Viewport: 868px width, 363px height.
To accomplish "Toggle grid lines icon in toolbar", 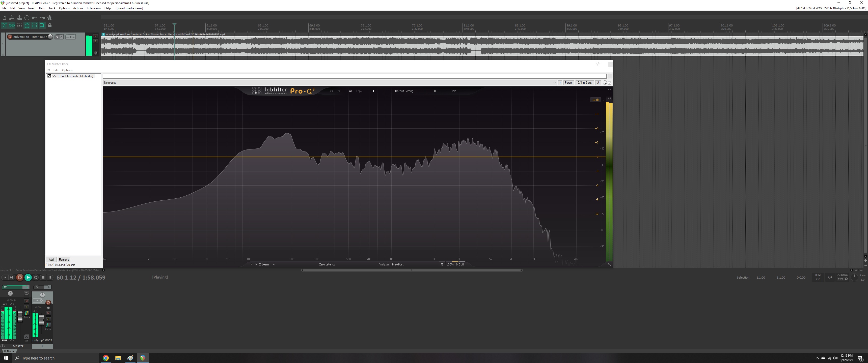I will point(34,25).
